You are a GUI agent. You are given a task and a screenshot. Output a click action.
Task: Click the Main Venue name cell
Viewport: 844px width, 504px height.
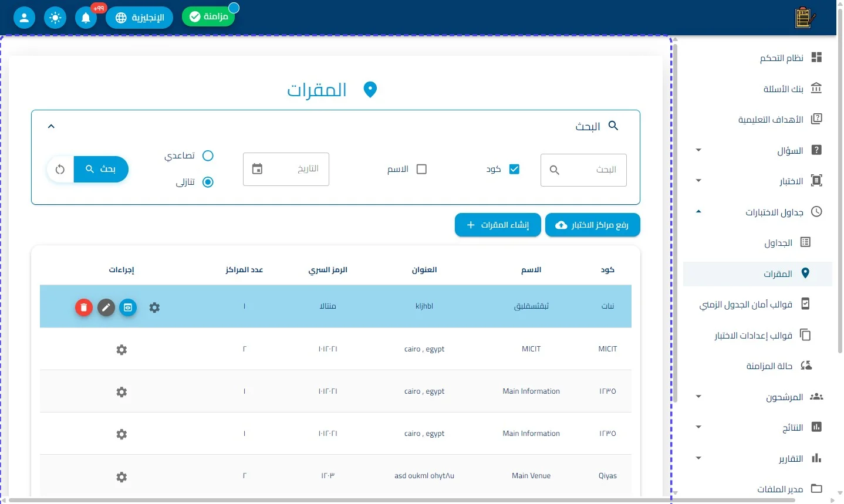click(x=531, y=476)
